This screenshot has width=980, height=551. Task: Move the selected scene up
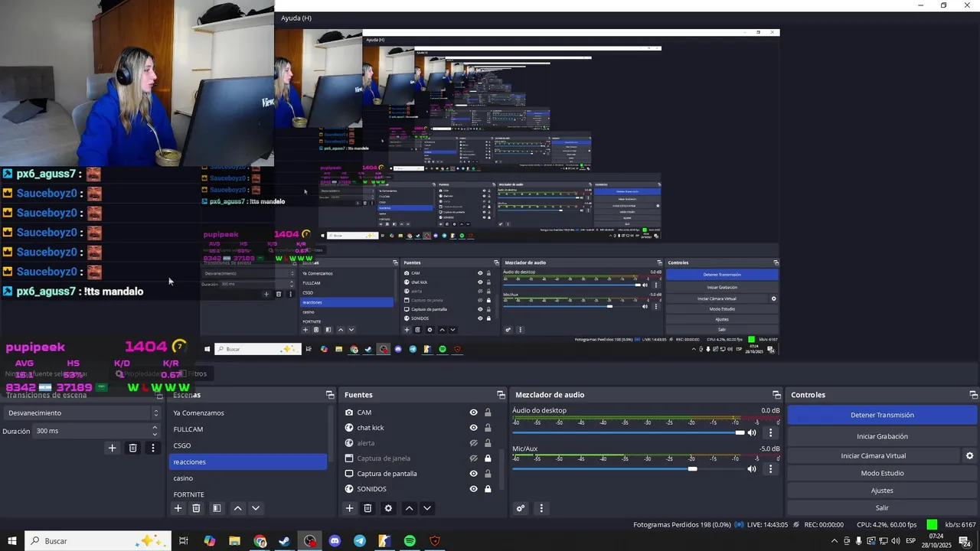pyautogui.click(x=238, y=508)
